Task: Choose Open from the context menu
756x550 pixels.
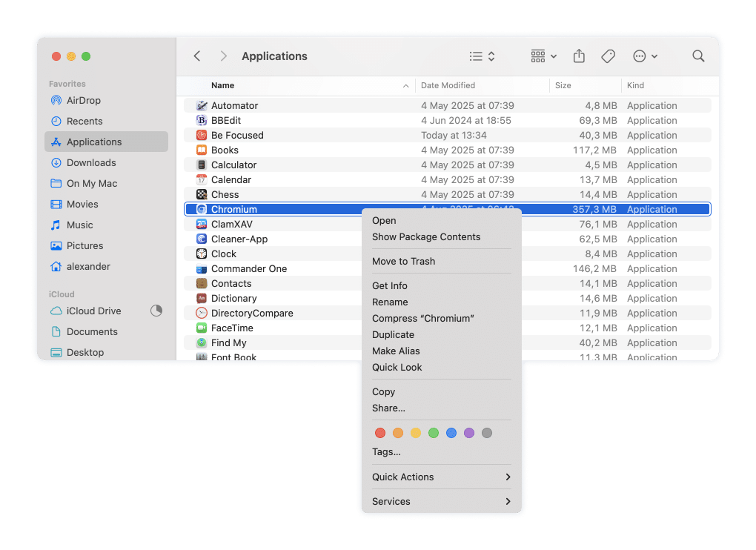Action: [x=441, y=220]
